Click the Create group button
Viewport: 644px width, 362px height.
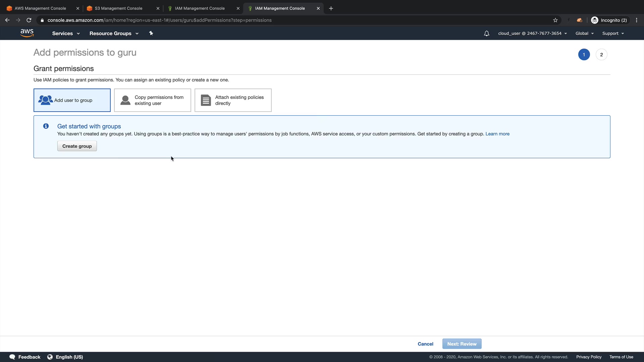point(77,146)
